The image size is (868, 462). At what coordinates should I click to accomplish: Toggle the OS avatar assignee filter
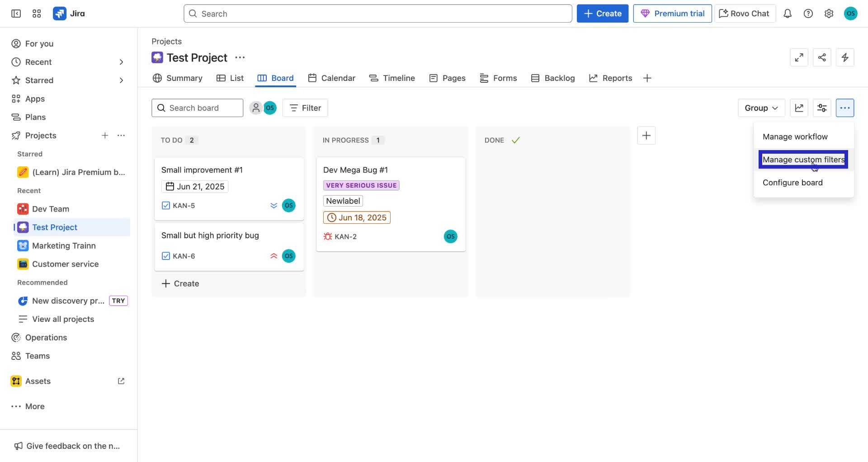[x=270, y=108]
